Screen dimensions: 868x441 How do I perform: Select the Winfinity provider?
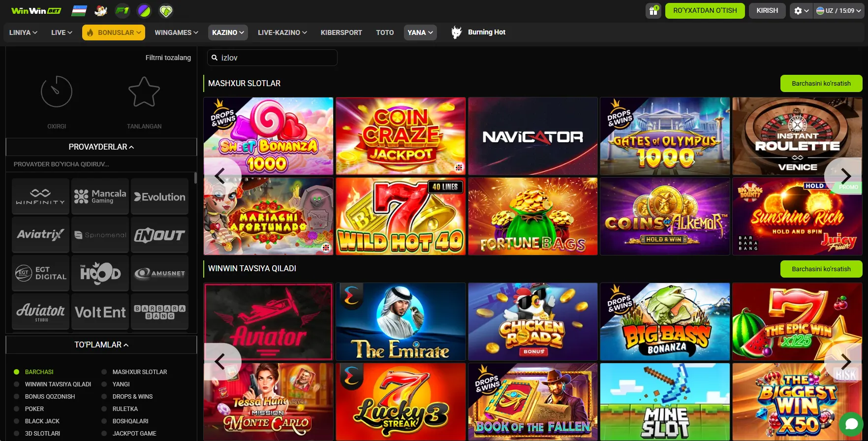40,196
